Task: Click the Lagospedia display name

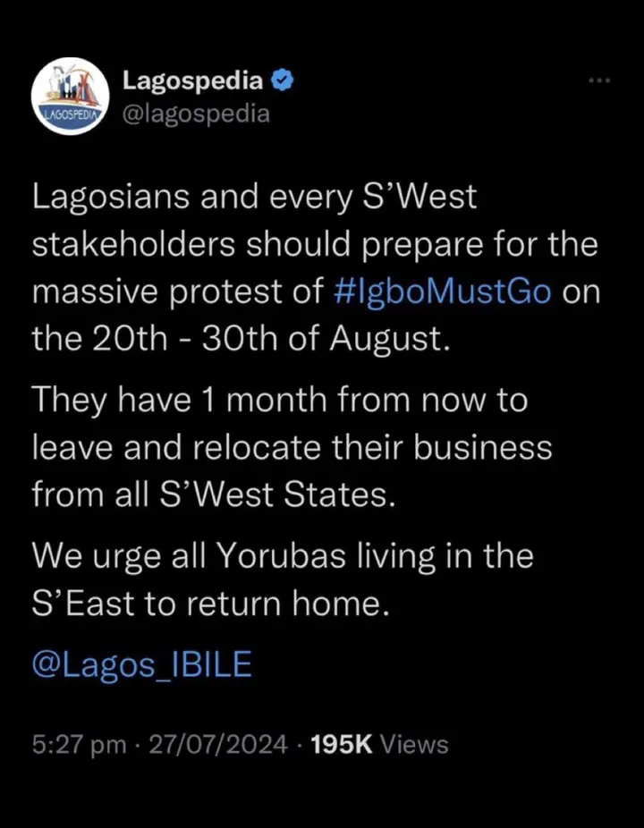Action: 193,82
